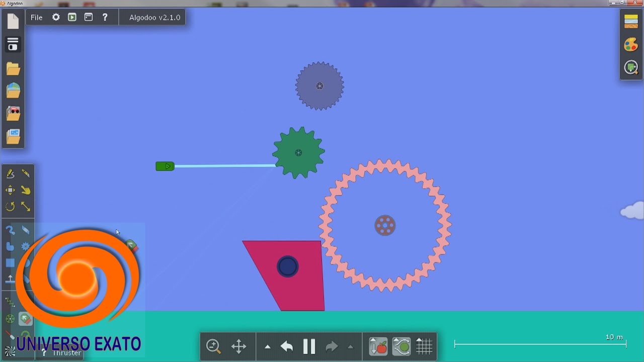
Task: Expand the undo history arrow
Action: point(268,346)
